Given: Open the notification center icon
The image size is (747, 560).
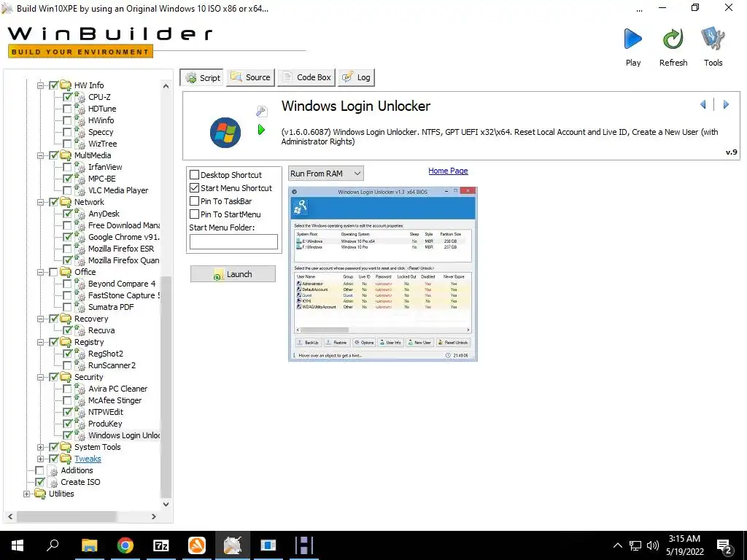Looking at the screenshot, I should point(724,547).
